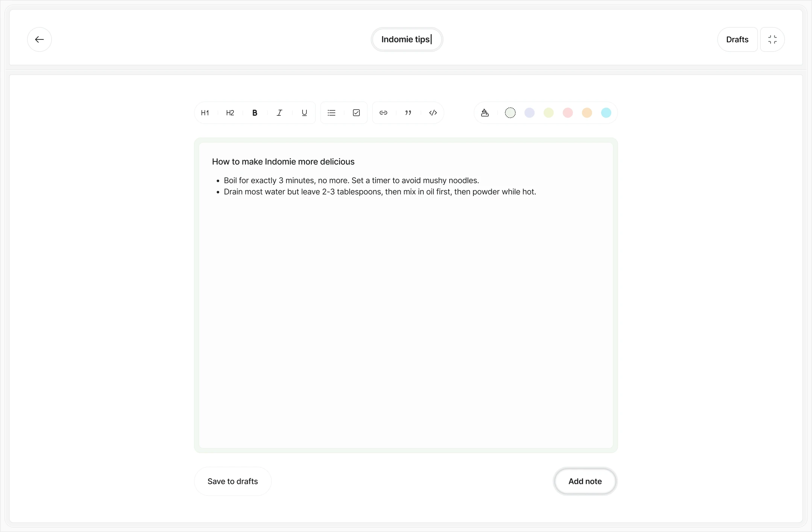Apply H2 heading style
This screenshot has height=532, width=812.
tap(229, 113)
